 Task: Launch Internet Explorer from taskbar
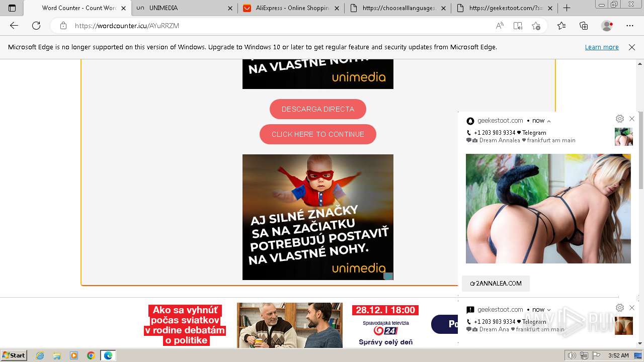(x=40, y=355)
